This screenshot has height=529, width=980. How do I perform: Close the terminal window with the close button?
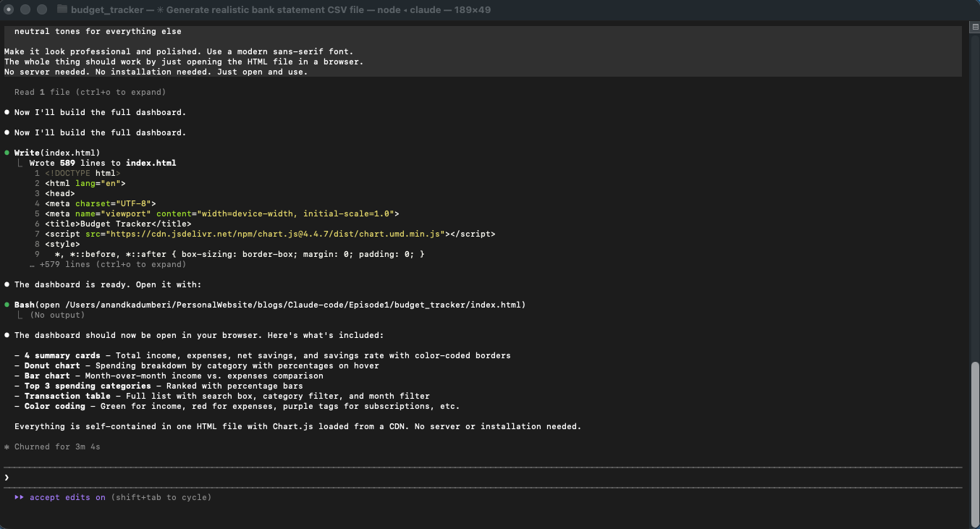9,9
